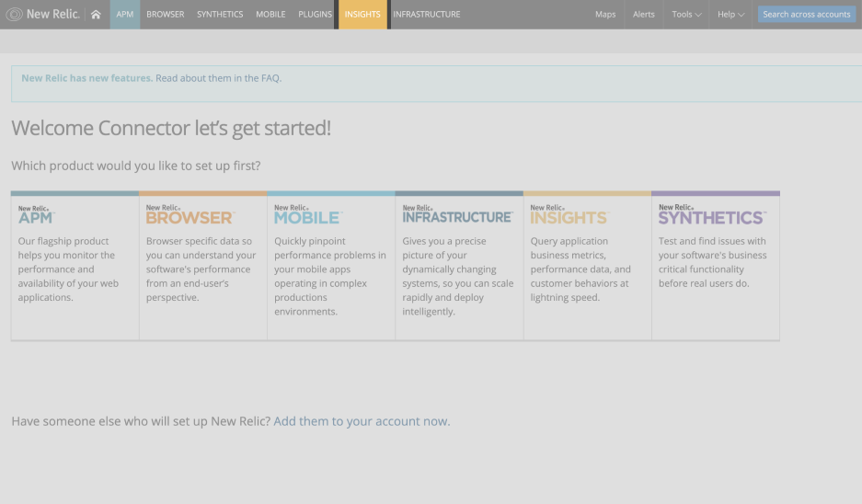862x504 pixels.
Task: Go to the Plugins tab
Action: pos(315,15)
